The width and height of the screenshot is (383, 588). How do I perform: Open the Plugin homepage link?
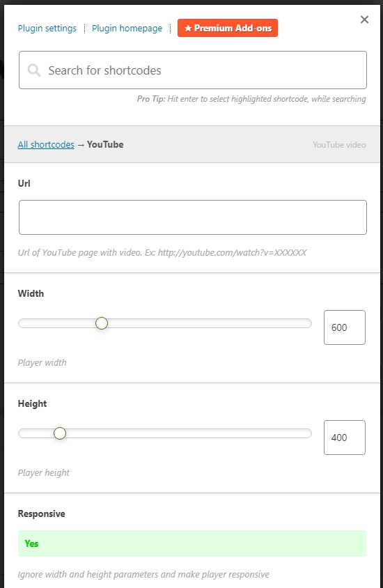point(127,28)
